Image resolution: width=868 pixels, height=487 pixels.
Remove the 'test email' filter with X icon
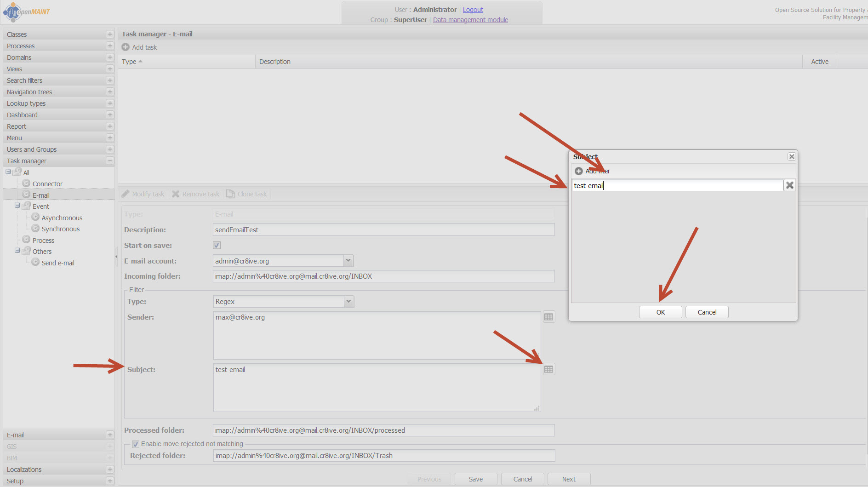pos(789,185)
